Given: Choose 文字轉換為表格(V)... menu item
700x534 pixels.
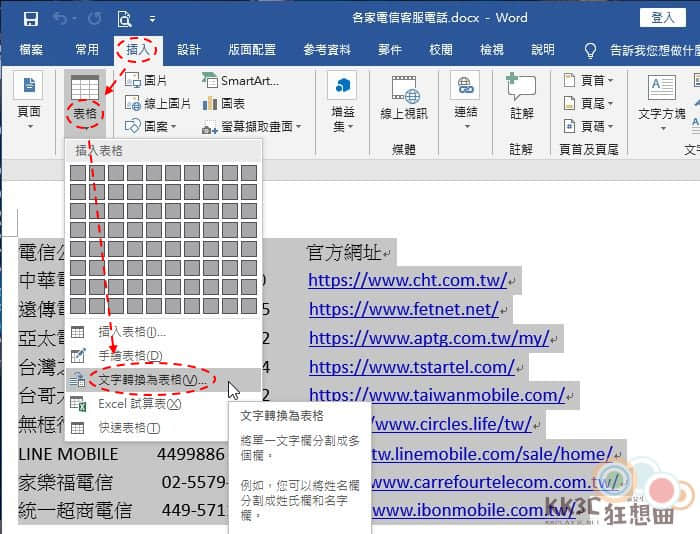Looking at the screenshot, I should click(163, 380).
